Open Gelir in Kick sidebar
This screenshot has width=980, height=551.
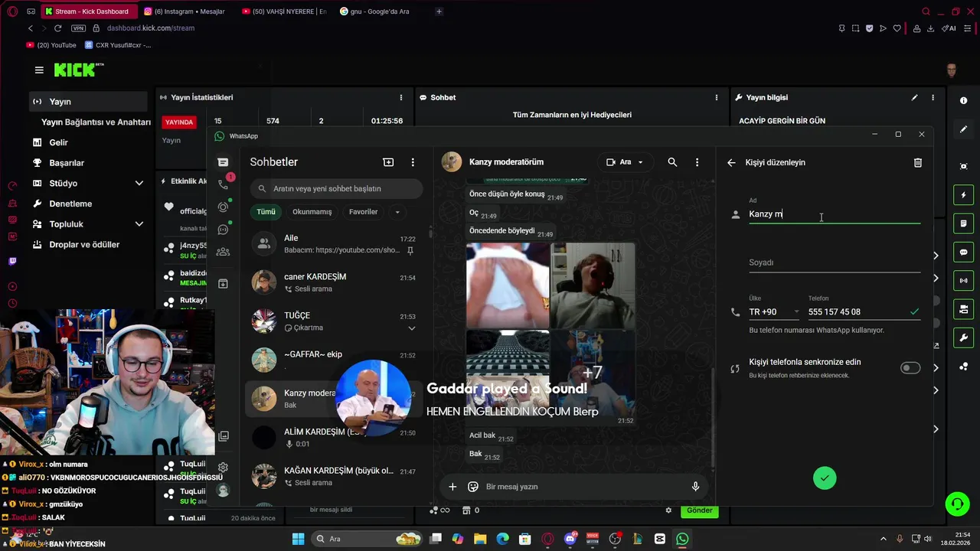pyautogui.click(x=88, y=142)
